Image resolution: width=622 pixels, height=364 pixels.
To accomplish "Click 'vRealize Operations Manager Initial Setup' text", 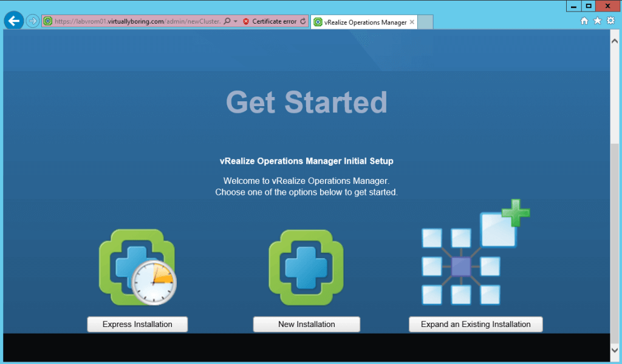I will 306,161.
